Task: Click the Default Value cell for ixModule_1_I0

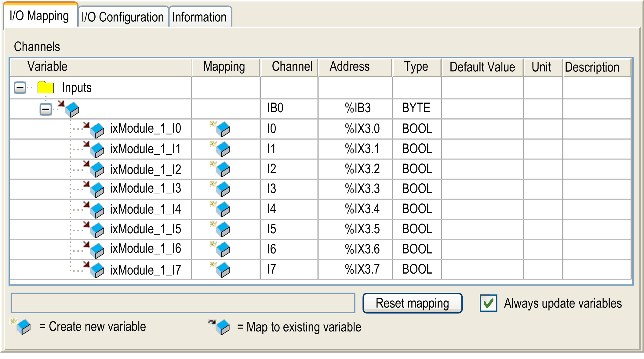Action: click(x=482, y=129)
